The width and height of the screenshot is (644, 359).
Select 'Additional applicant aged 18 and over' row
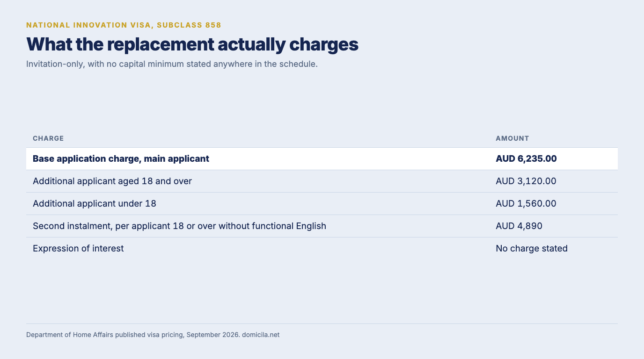point(322,181)
